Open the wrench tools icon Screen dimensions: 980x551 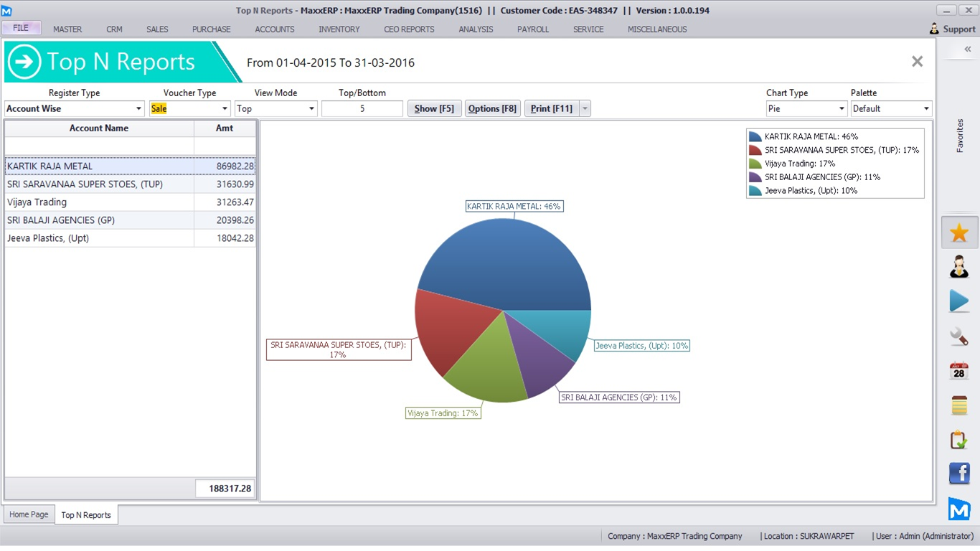click(x=959, y=336)
